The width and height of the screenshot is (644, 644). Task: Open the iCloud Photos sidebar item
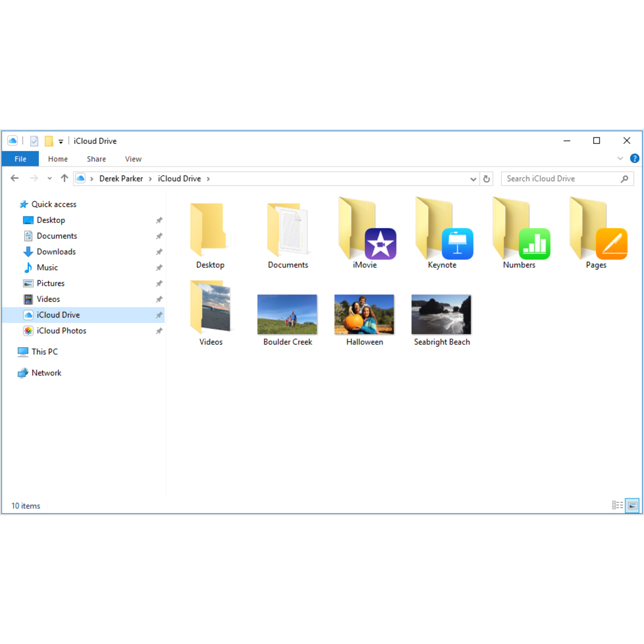pos(61,331)
